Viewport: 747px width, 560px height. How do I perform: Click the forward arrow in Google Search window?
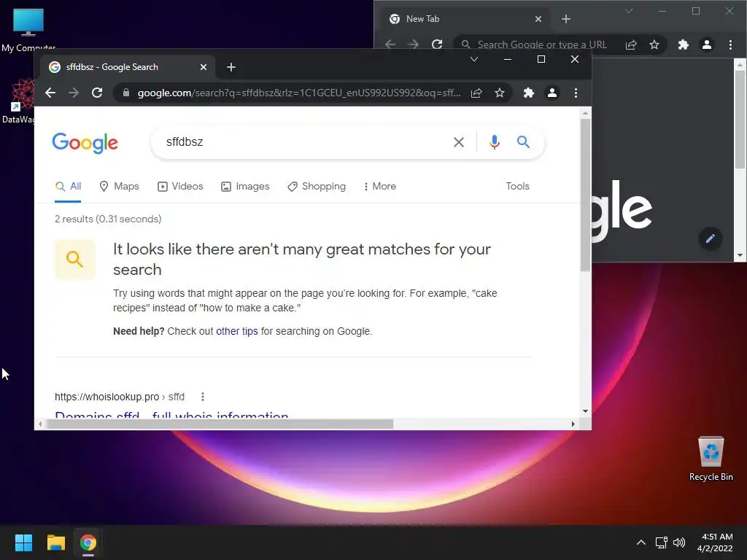(74, 93)
